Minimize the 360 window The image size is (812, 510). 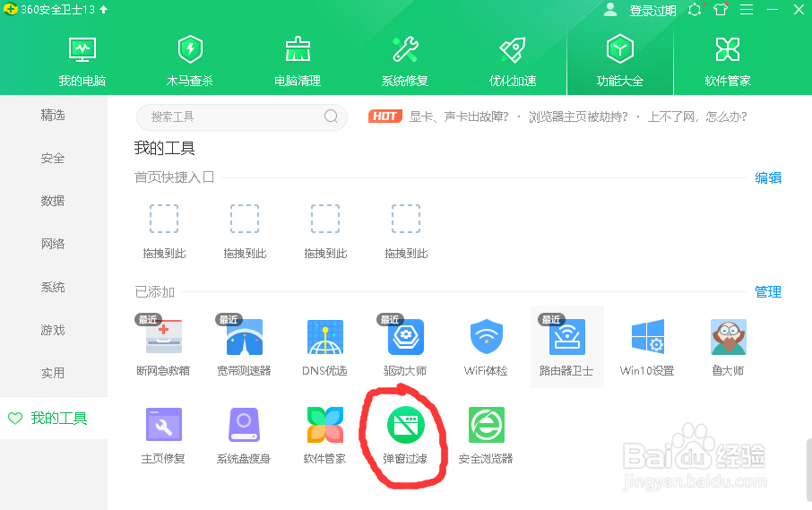click(x=773, y=9)
